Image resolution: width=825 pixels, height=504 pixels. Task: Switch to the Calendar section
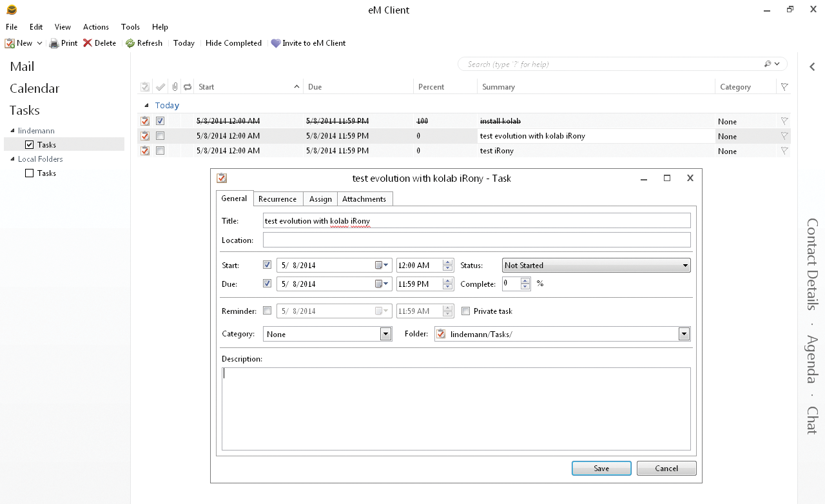tap(34, 88)
